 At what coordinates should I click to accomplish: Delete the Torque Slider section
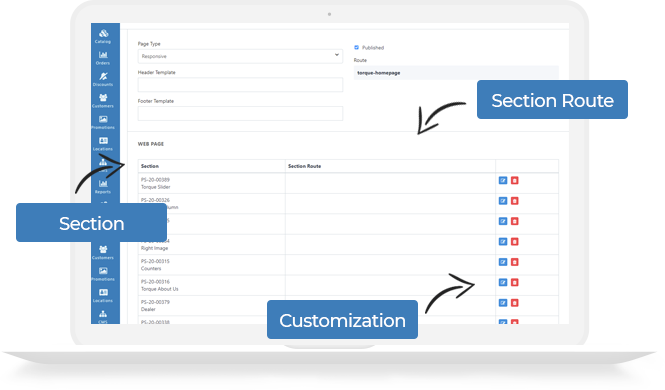pos(514,181)
